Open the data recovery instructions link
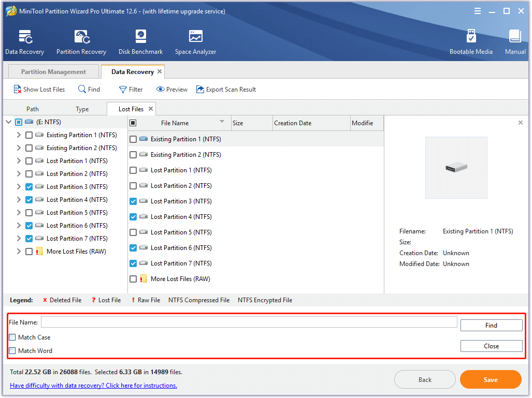 pos(93,386)
